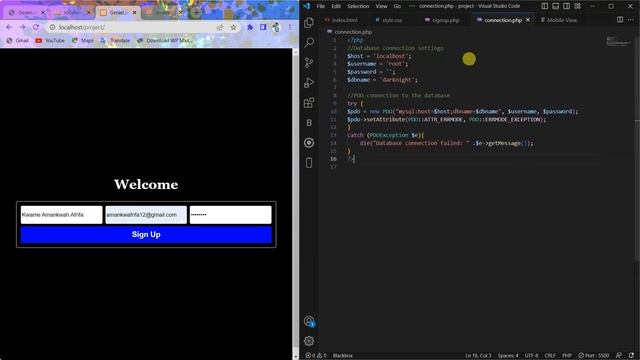
Task: Split the editor to the right
Action: [620, 20]
